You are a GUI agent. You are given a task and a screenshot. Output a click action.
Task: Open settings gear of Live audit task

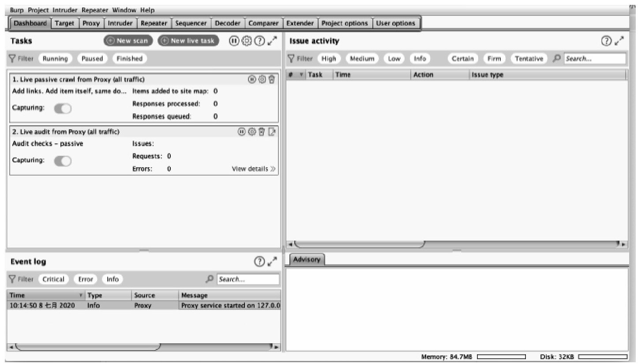click(252, 131)
